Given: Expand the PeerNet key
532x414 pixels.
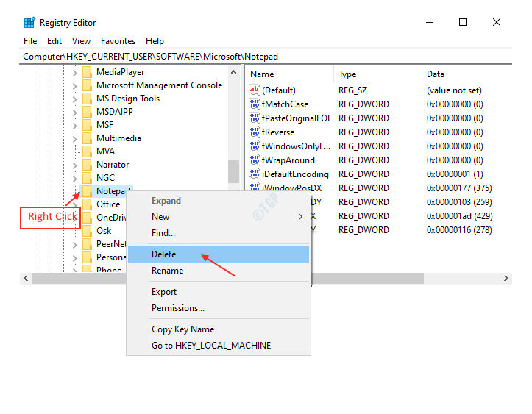Looking at the screenshot, I should (74, 244).
